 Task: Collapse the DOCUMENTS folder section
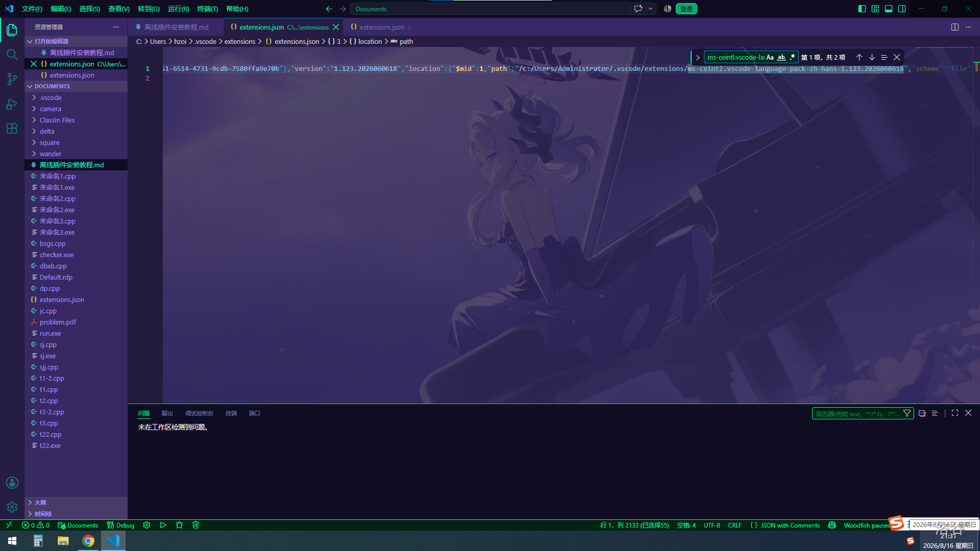76,86
